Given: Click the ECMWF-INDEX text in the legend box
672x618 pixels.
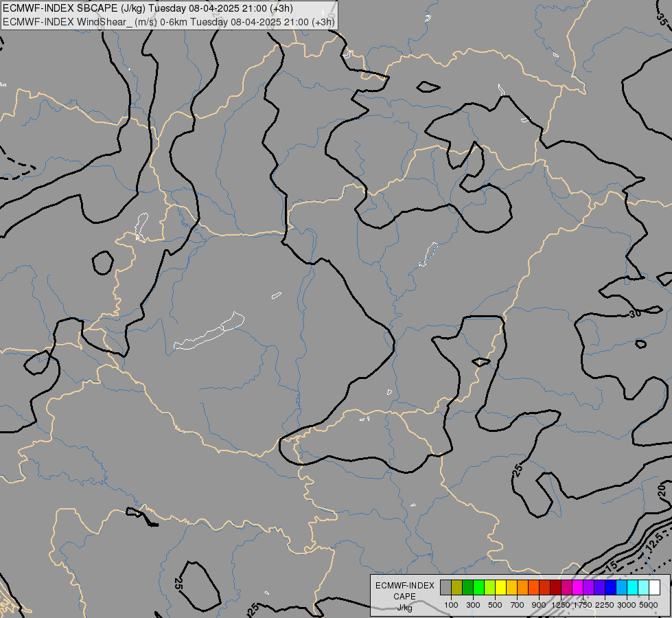Looking at the screenshot, I should tap(404, 586).
